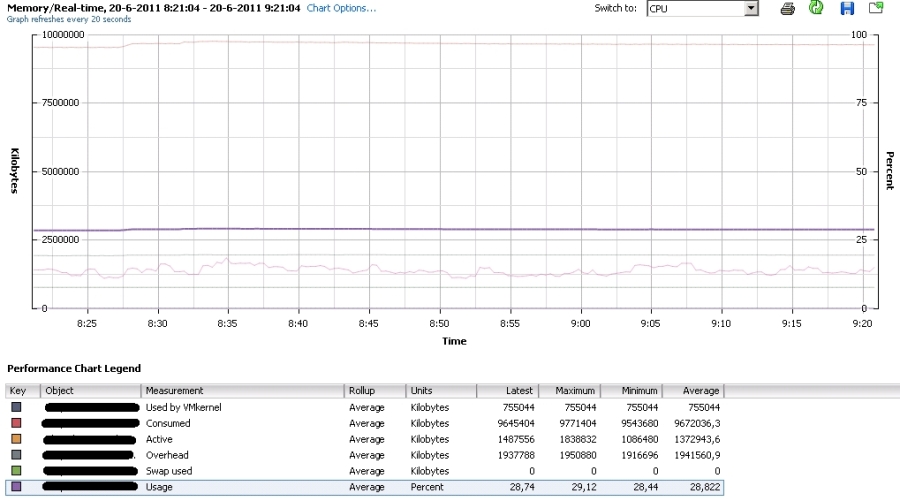Click Usage latest value 28,74
The height and width of the screenshot is (501, 900).
(x=522, y=487)
